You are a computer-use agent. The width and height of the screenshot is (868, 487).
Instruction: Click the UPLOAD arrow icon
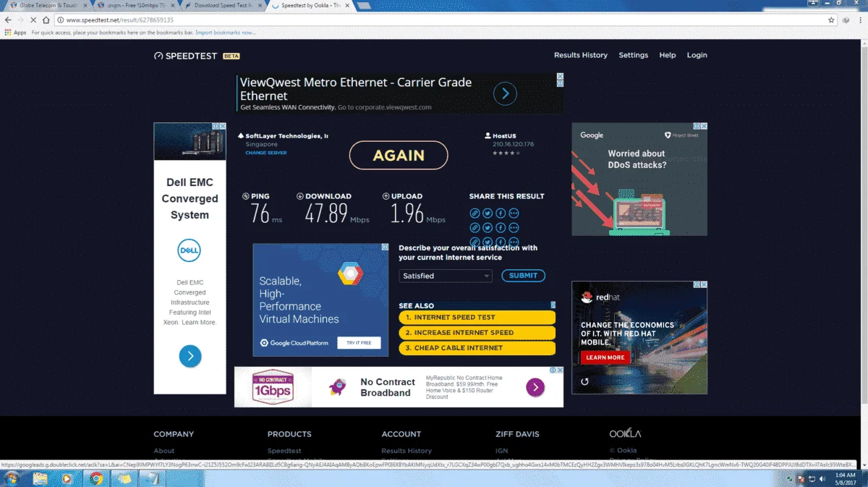pos(386,196)
